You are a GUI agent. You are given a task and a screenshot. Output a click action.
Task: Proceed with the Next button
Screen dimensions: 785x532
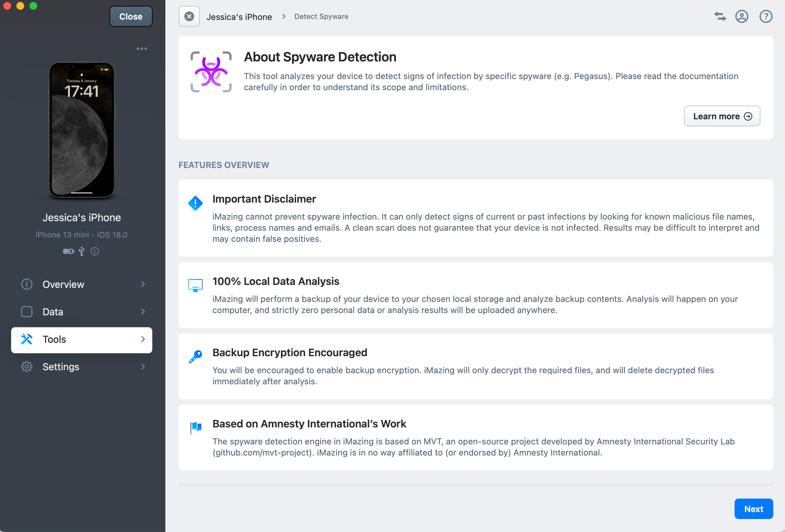click(754, 509)
